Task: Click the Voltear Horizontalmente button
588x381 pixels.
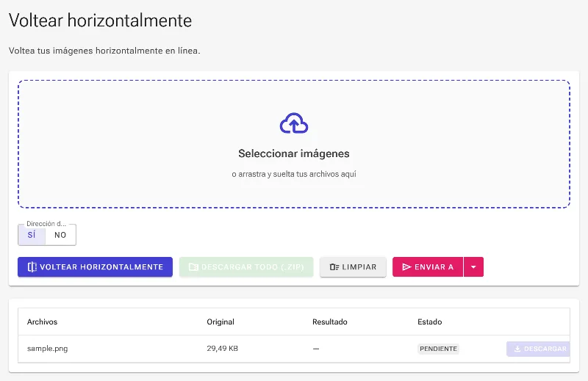Action: (x=96, y=267)
